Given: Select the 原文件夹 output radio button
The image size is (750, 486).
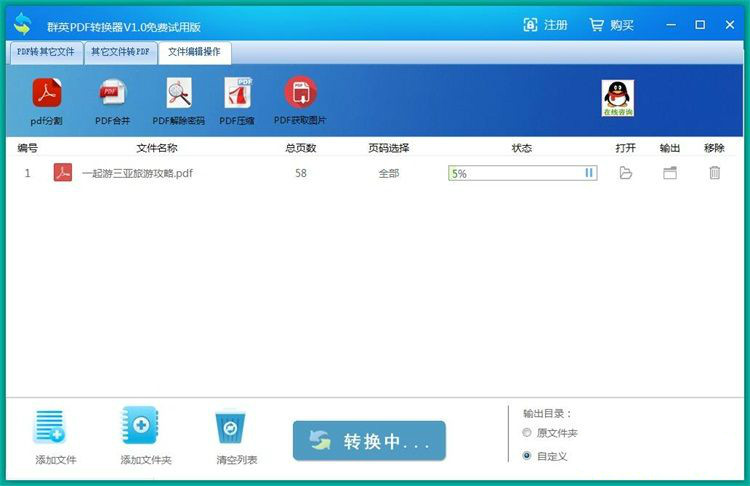Looking at the screenshot, I should 527,432.
